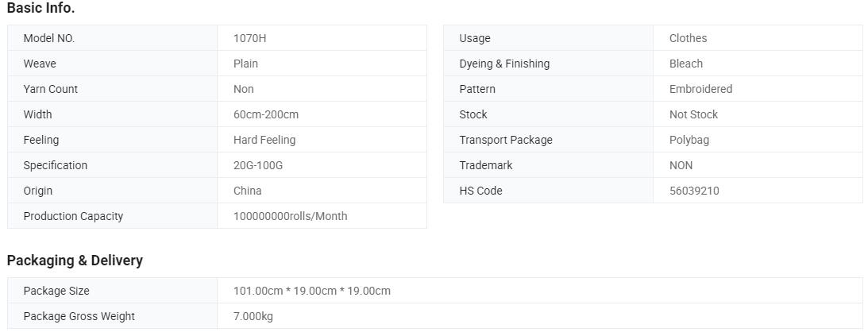Click the Usage value Clothes
868x336 pixels.
pos(688,38)
